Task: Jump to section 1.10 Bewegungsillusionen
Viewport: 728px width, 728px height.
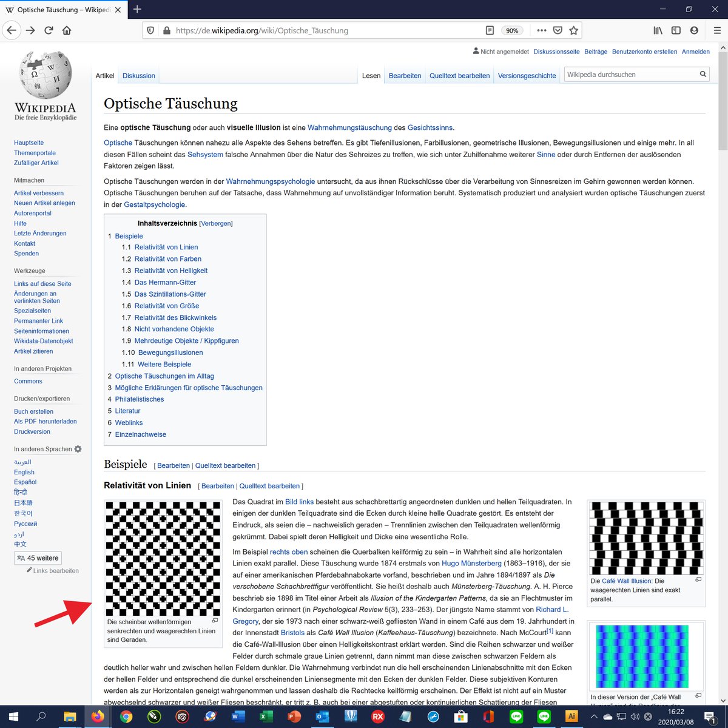Action: [x=170, y=352]
